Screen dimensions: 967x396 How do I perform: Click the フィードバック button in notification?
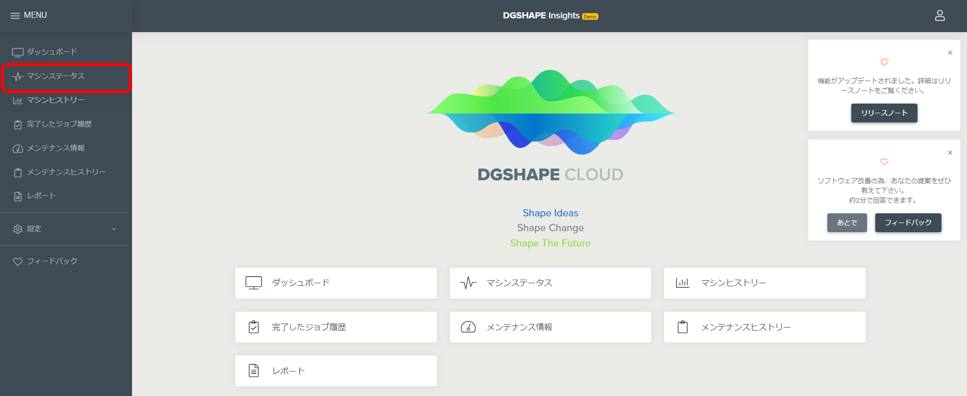908,223
